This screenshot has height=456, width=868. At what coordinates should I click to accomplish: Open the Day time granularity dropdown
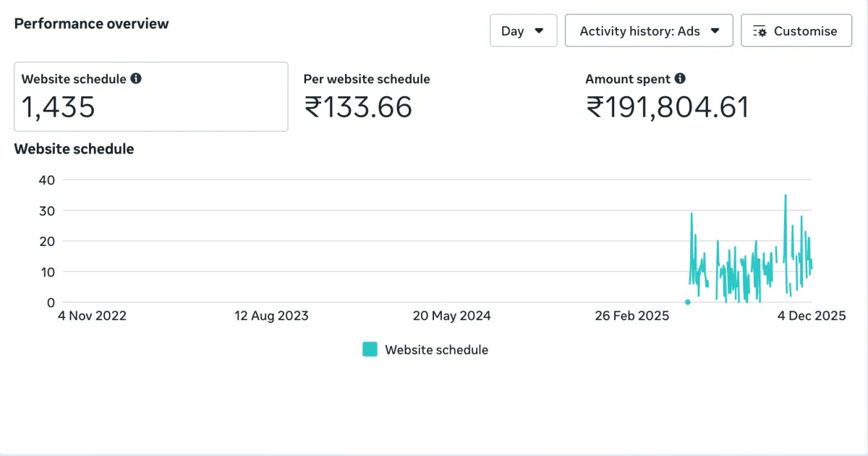523,31
